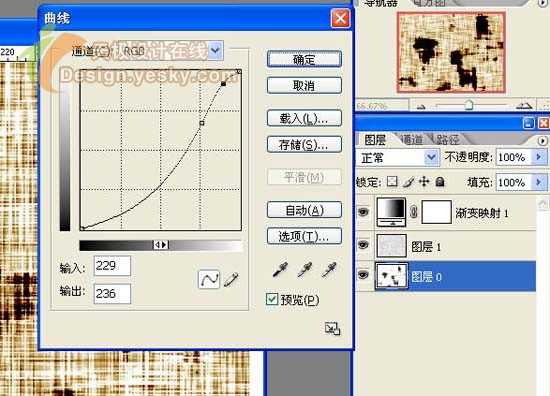Open the 通道 RGB channel dropdown

(215, 51)
